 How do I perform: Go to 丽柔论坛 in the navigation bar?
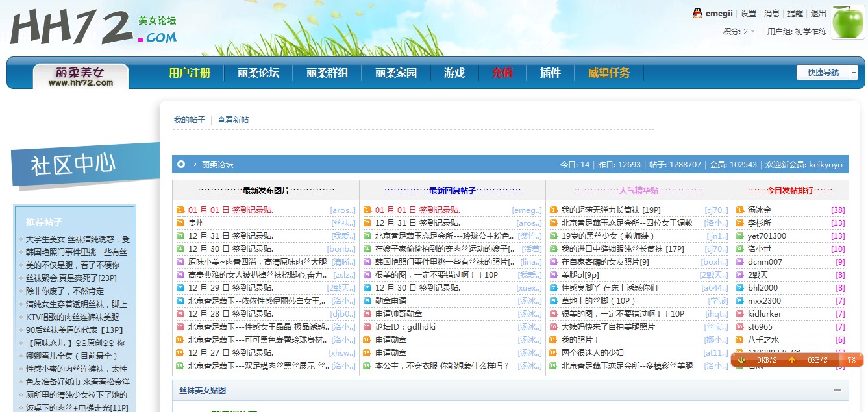pos(258,73)
